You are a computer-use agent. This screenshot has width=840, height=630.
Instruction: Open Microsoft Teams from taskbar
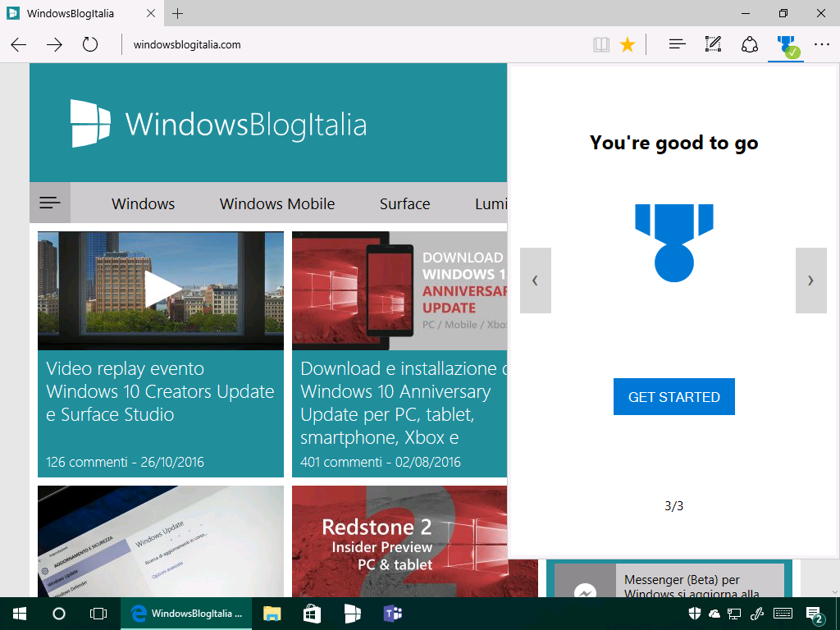tap(393, 614)
